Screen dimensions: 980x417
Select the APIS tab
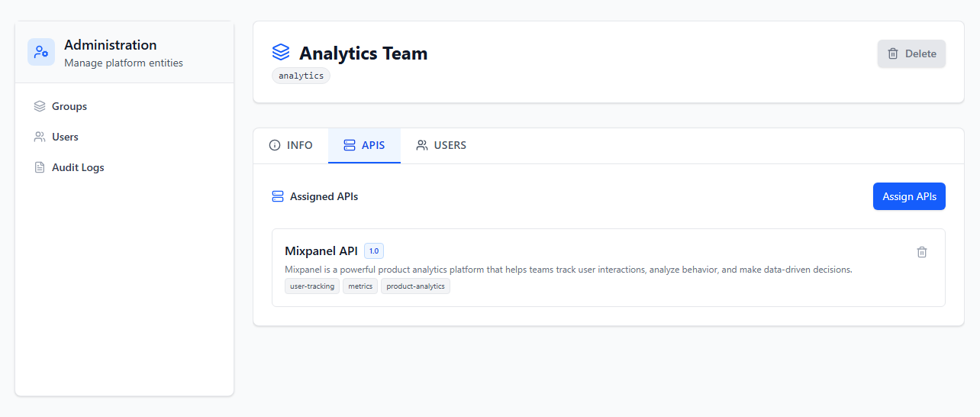pyautogui.click(x=364, y=145)
